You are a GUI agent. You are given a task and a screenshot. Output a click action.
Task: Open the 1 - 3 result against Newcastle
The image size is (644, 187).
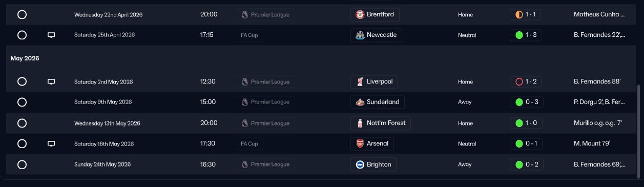coord(526,35)
